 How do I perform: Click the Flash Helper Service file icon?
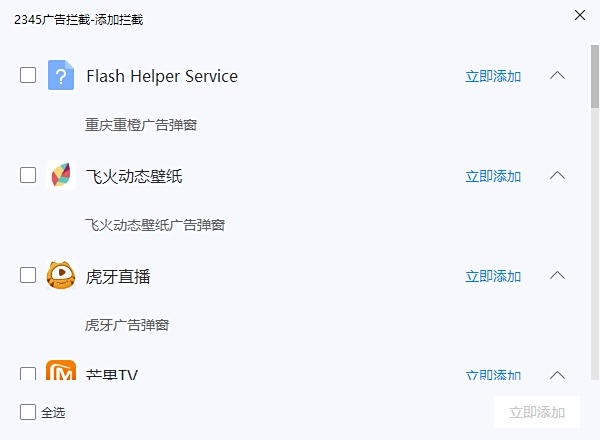[61, 75]
